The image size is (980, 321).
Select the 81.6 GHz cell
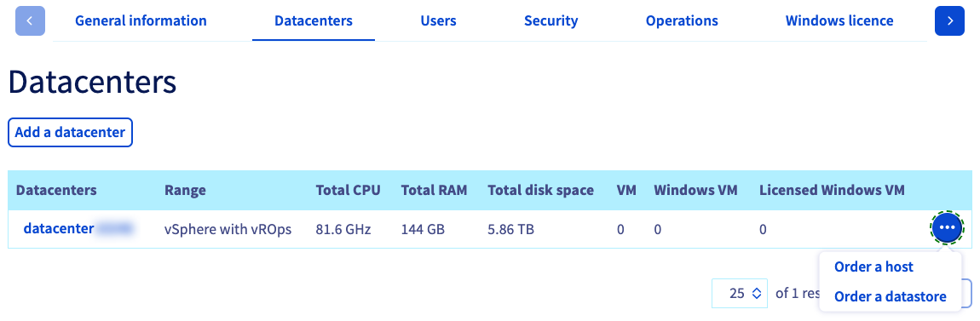[343, 229]
